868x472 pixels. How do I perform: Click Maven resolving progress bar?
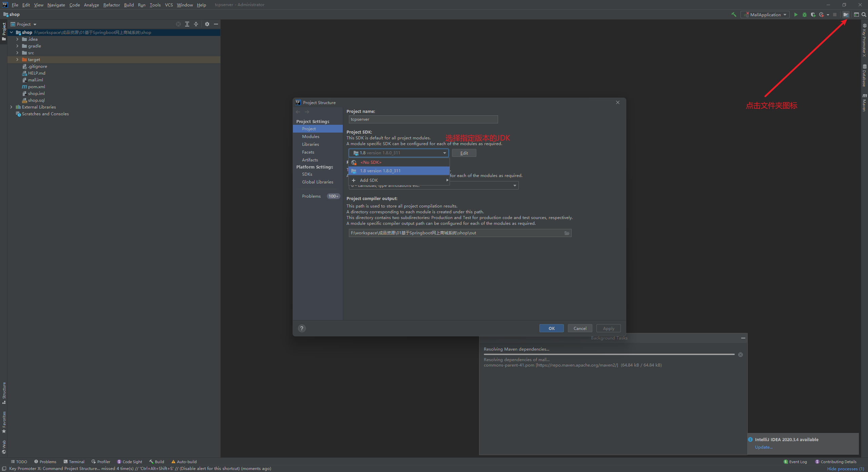pos(609,354)
